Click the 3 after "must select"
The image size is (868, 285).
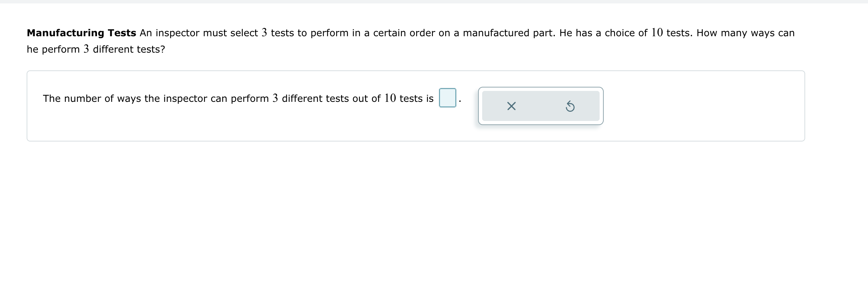coord(264,32)
